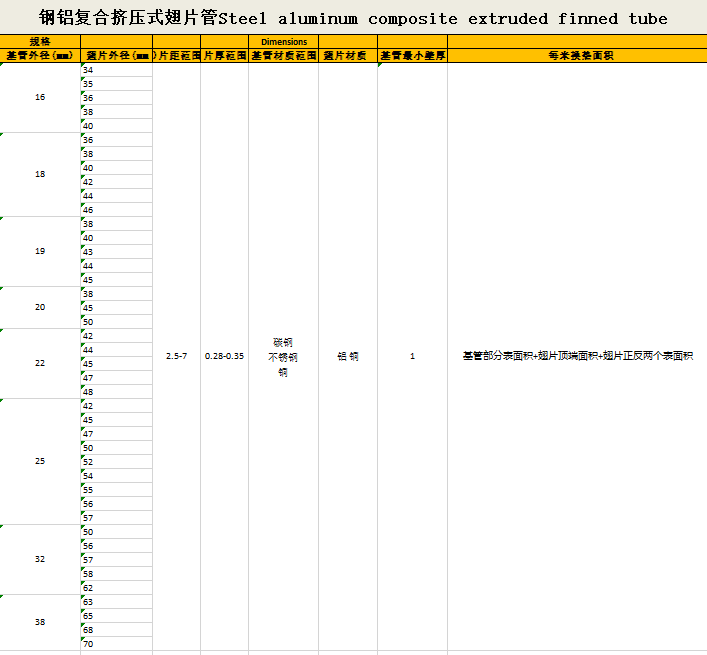Click the base tube diameter cell 19
Screen dimensions: 707x655
[x=40, y=251]
